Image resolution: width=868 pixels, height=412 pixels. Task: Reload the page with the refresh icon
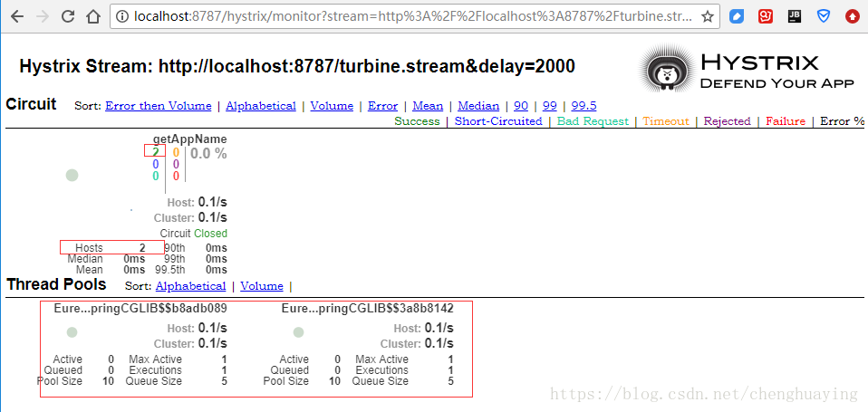click(68, 16)
